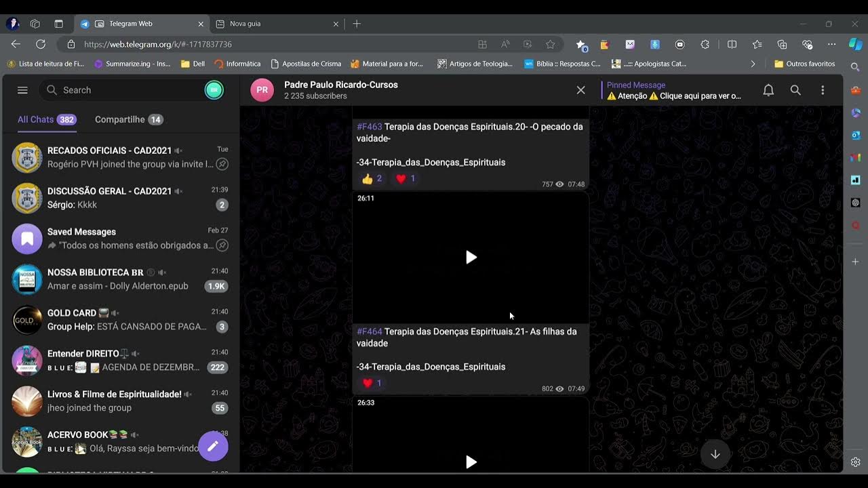Toggle heart reaction on #F464 message
The image size is (868, 488).
coord(372,383)
